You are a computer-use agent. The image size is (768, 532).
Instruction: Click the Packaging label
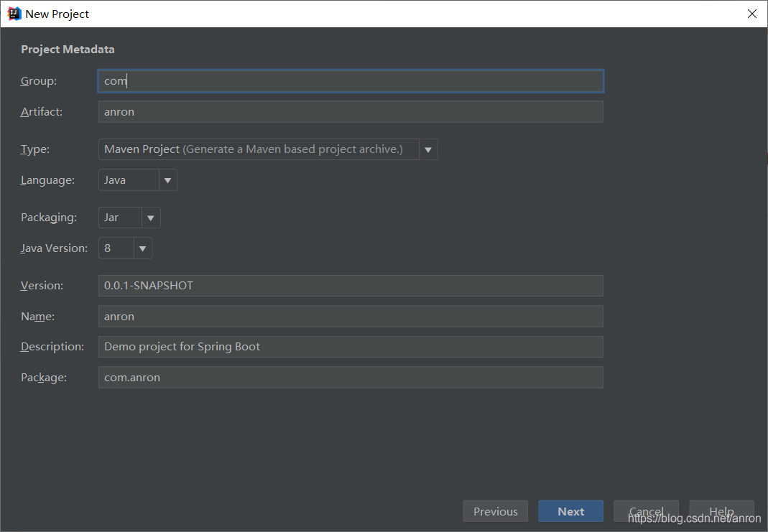tap(49, 218)
